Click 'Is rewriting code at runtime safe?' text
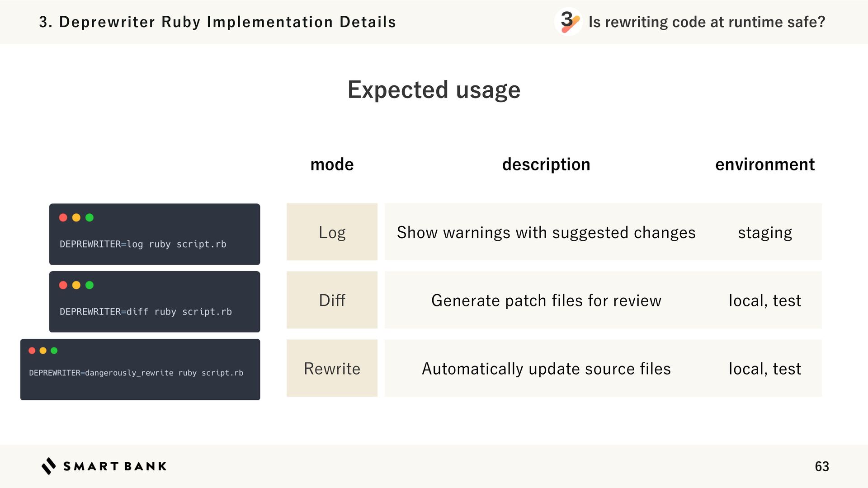 (707, 22)
